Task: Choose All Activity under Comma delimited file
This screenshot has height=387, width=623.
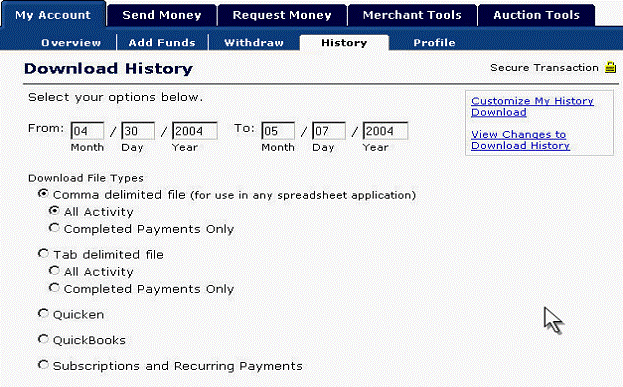Action: coord(54,211)
